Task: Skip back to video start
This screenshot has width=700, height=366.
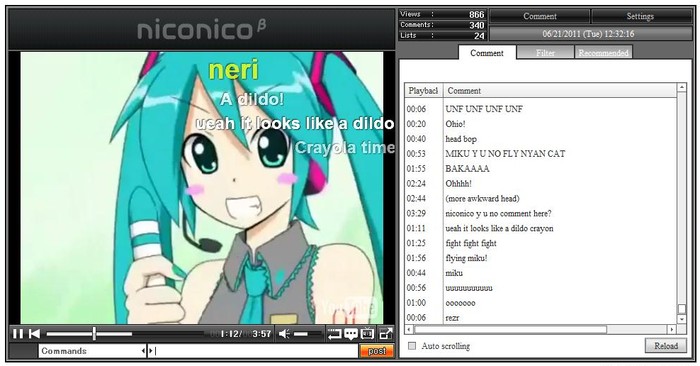Action: [34, 333]
